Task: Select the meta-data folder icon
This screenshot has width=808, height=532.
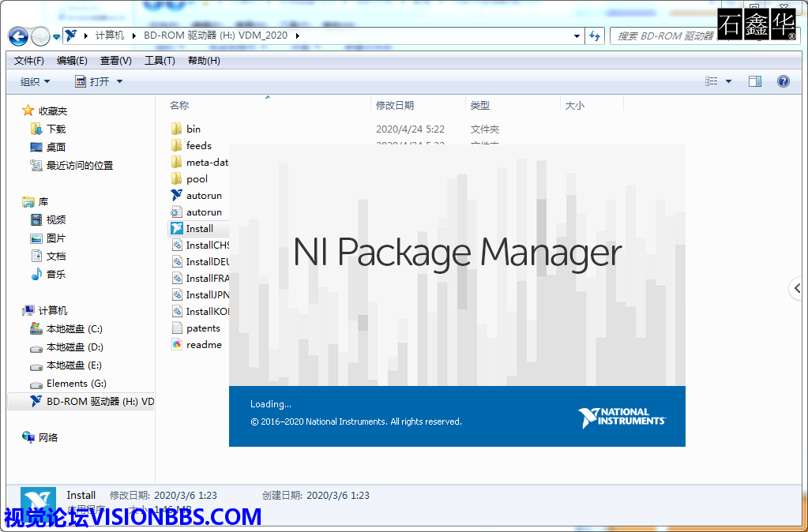Action: point(176,162)
